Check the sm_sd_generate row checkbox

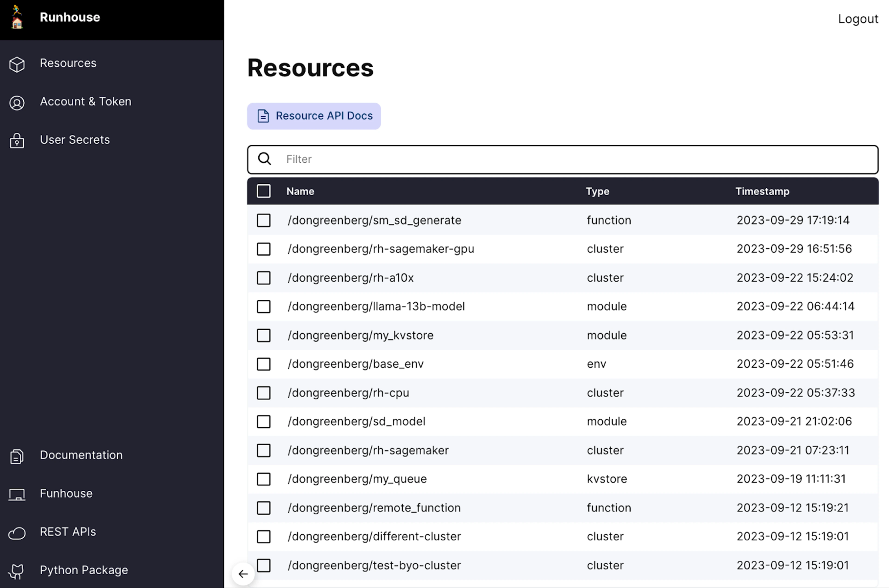pos(263,220)
